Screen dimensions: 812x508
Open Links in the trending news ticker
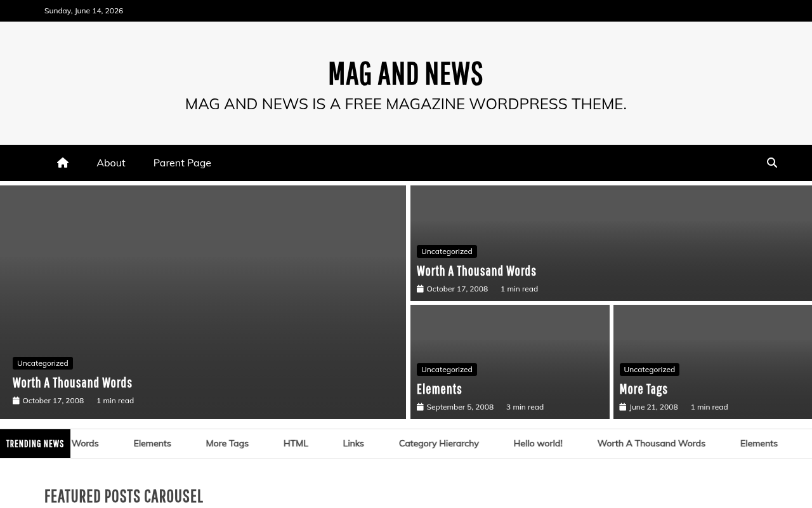pyautogui.click(x=353, y=443)
